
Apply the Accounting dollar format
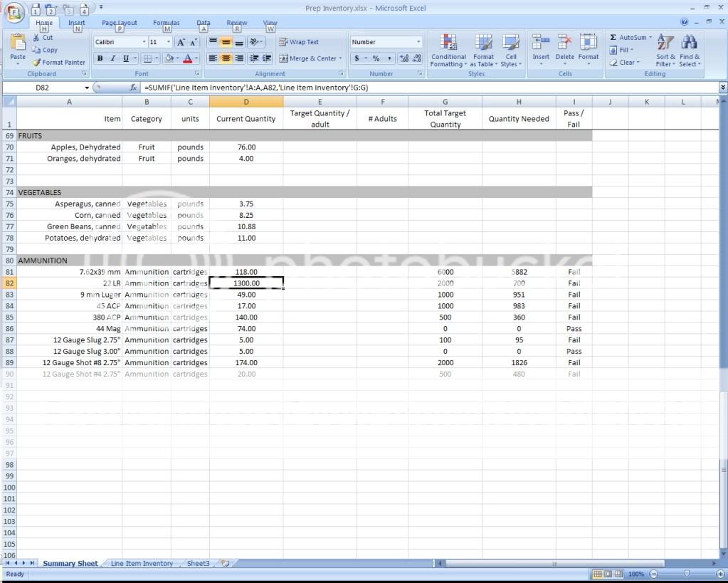click(357, 58)
